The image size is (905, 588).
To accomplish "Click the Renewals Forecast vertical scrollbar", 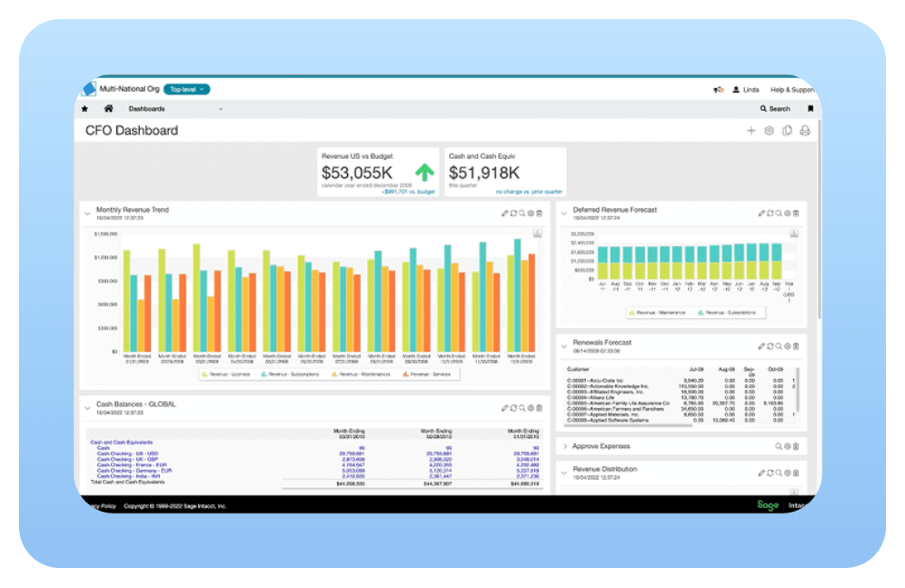I will pos(799,390).
